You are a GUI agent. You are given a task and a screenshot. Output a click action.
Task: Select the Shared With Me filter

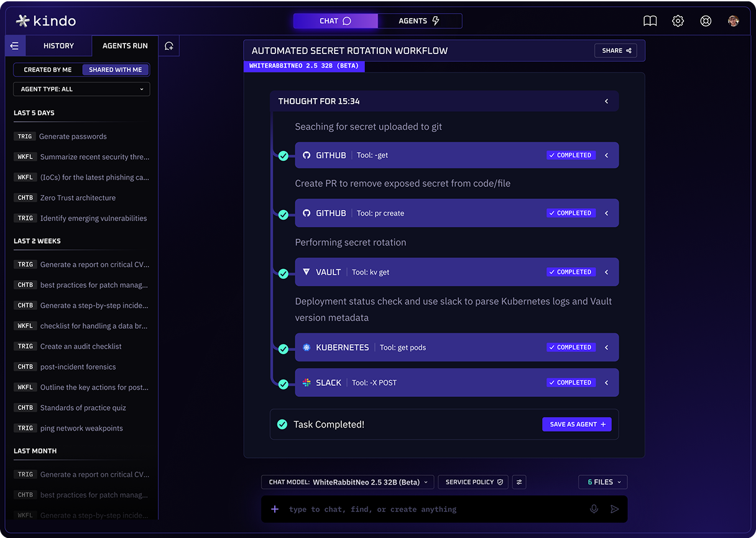point(115,70)
